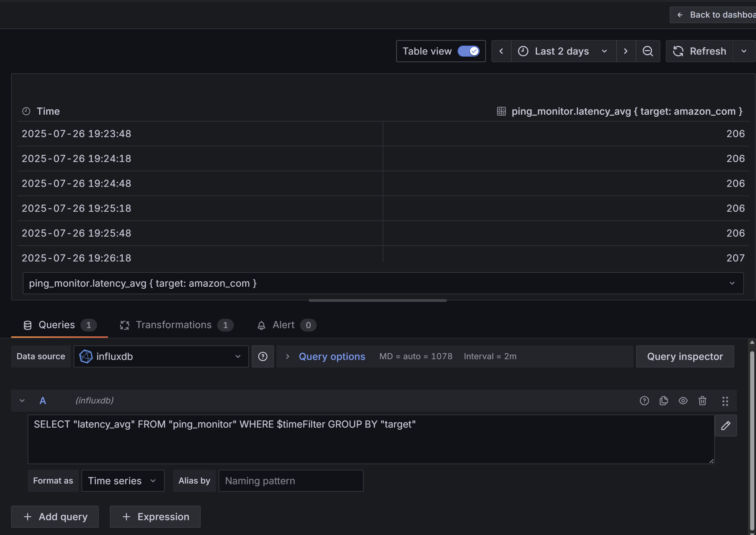Hide query A using the eye icon
Viewport: 756px width, 535px height.
coord(683,401)
